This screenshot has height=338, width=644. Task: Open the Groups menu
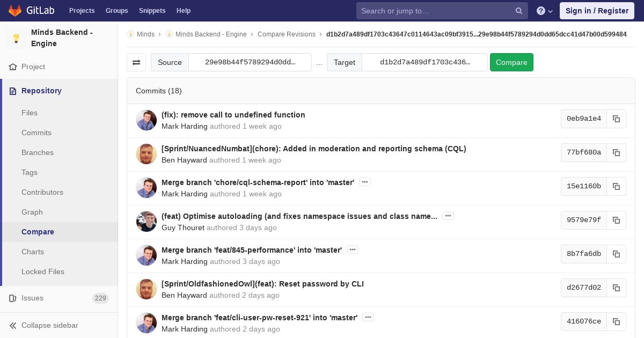tap(116, 11)
